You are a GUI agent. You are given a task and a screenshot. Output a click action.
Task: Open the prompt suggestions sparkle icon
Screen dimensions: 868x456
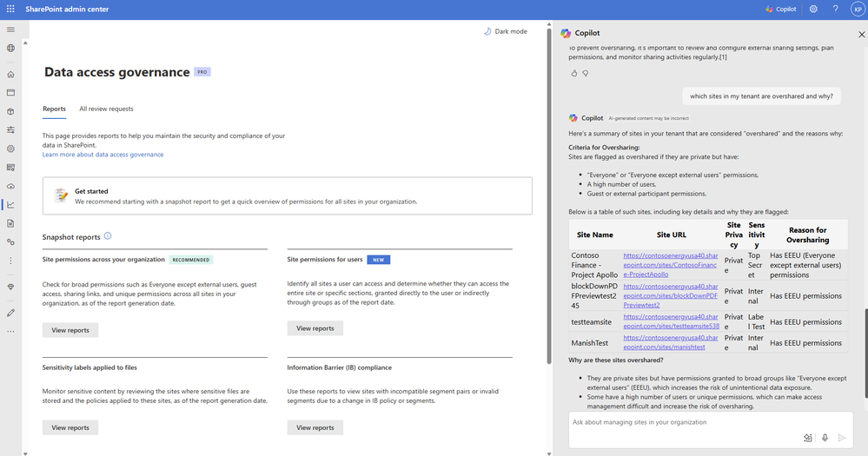tap(808, 438)
